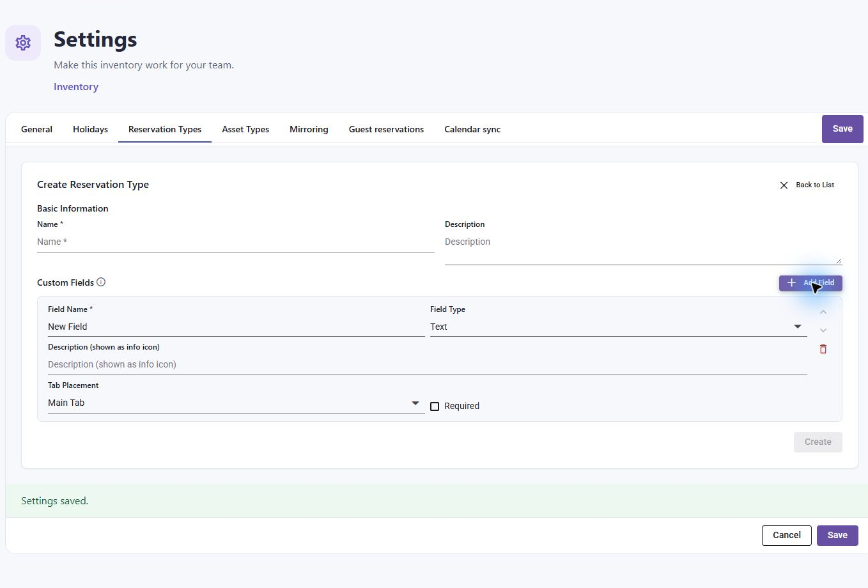Click the Create Reservation Type heading
Viewport: 868px width, 588px height.
(x=93, y=185)
